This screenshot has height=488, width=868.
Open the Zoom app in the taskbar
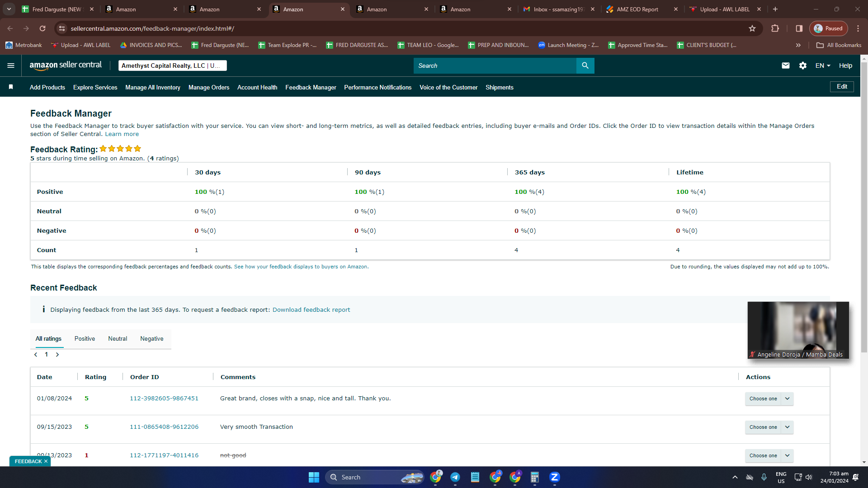click(x=555, y=477)
